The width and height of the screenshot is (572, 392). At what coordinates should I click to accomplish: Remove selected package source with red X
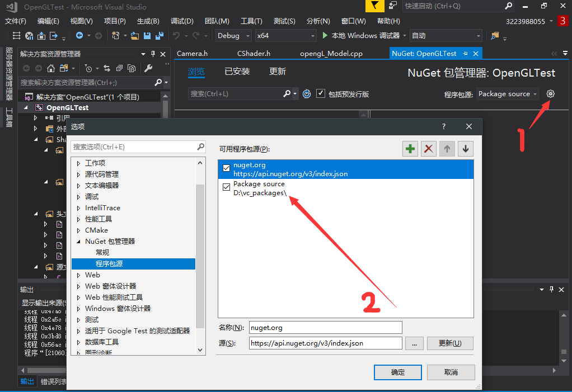pyautogui.click(x=429, y=149)
